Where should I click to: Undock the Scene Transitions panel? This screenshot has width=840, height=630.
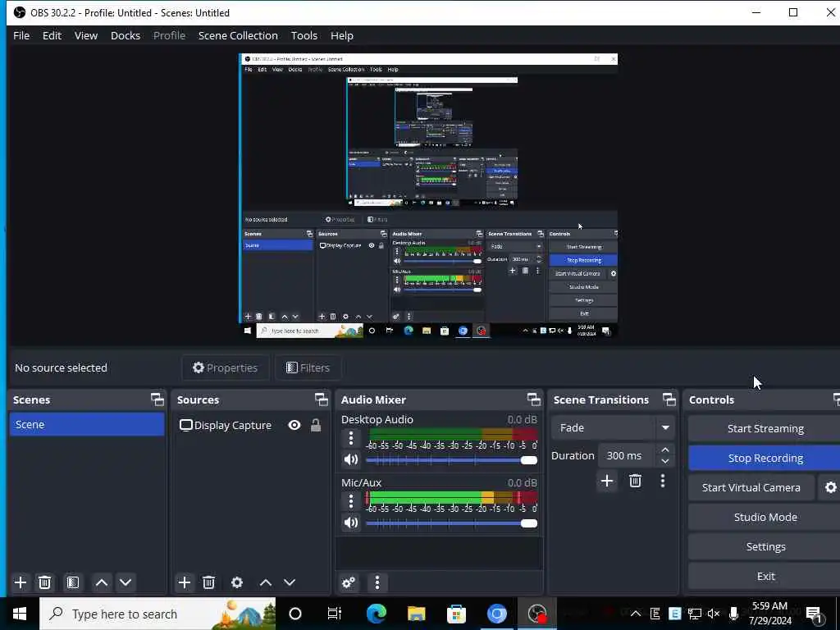669,399
